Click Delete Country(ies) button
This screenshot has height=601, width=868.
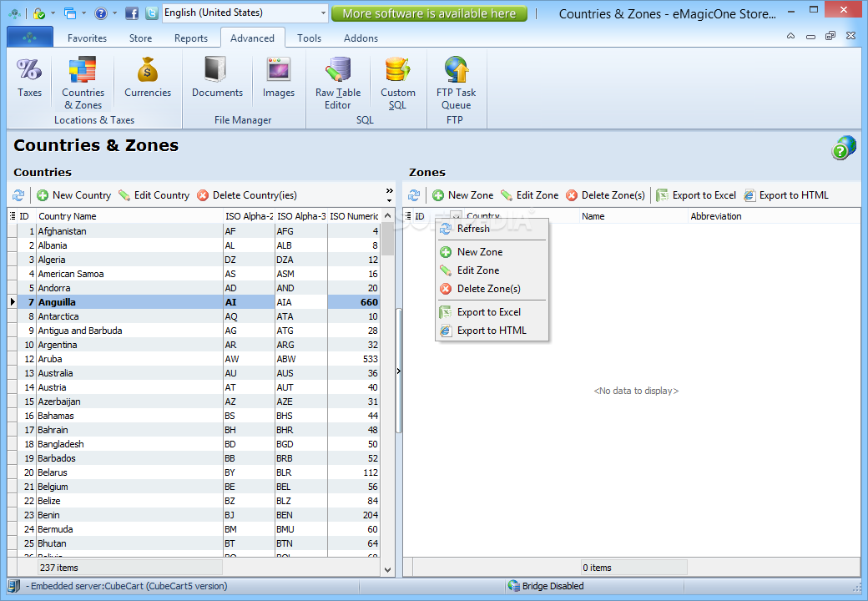247,195
